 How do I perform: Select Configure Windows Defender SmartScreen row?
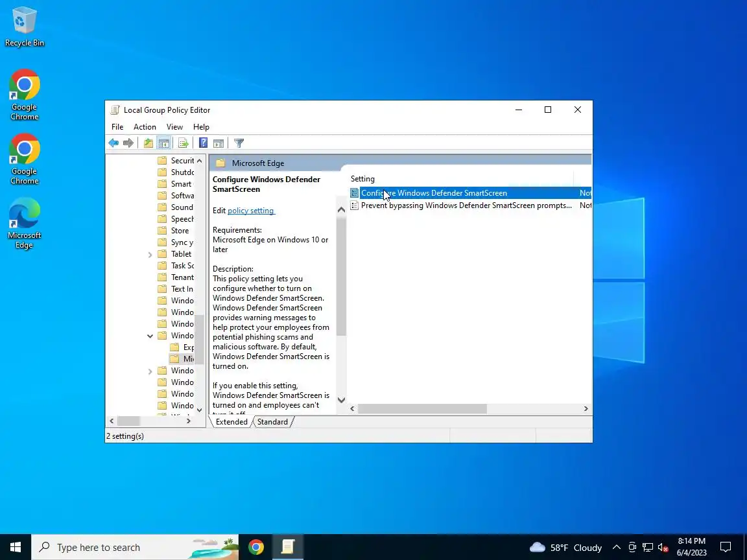470,193
